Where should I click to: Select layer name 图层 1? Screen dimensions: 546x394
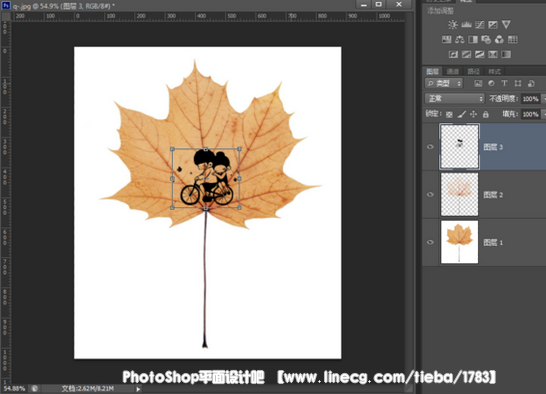click(493, 242)
